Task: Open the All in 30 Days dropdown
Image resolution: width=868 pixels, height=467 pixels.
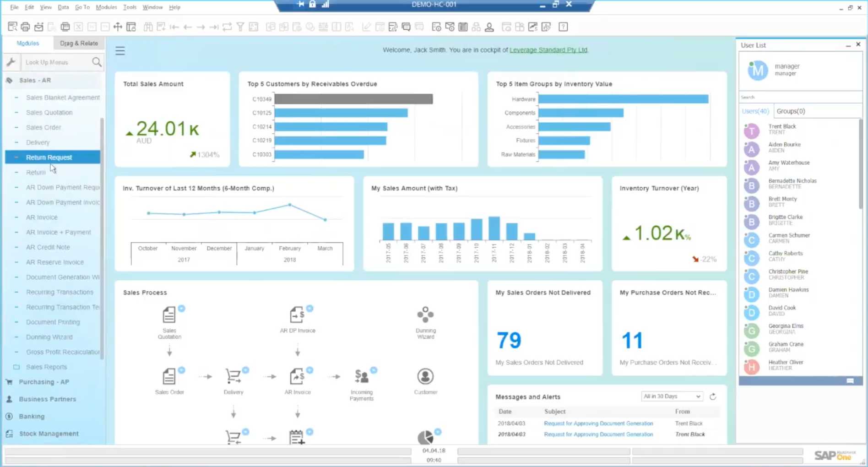Action: [672, 396]
